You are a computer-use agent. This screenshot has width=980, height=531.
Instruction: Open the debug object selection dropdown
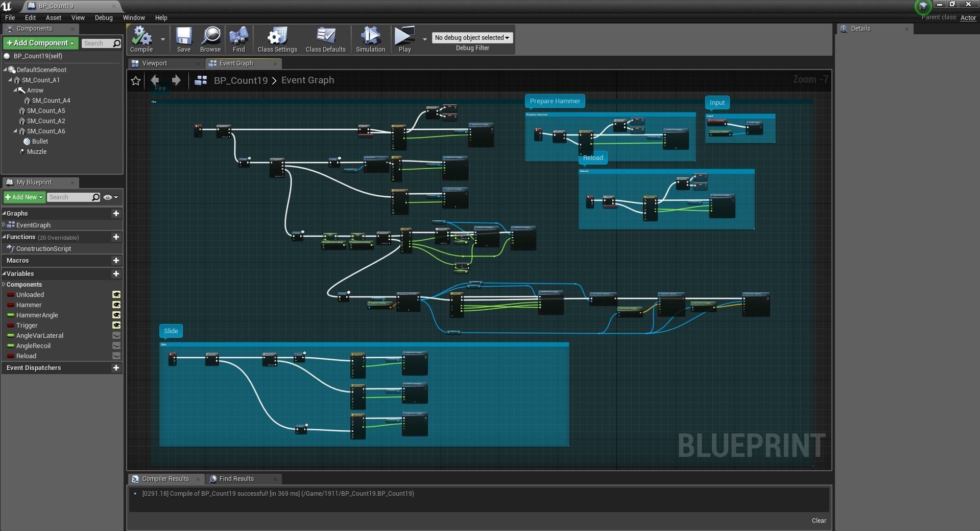472,38
